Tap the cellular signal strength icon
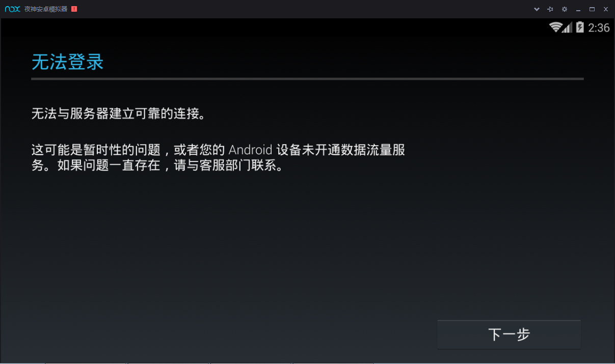 (x=568, y=27)
